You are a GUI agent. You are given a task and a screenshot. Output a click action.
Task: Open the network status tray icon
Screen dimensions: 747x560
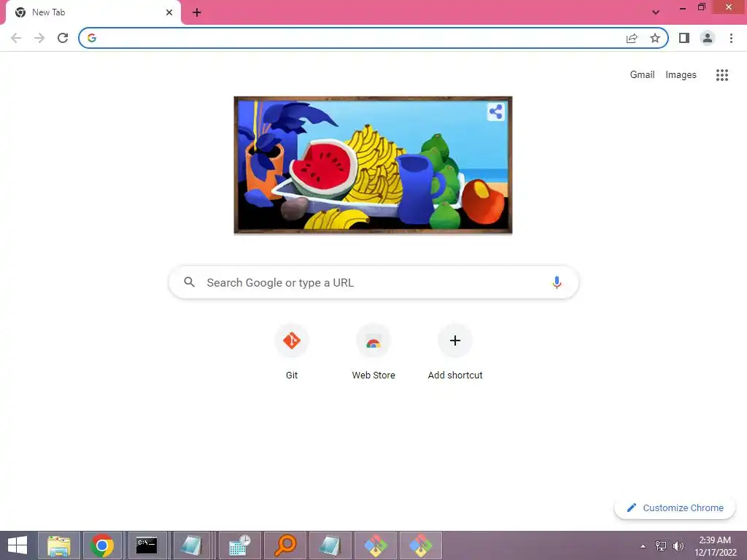point(661,546)
